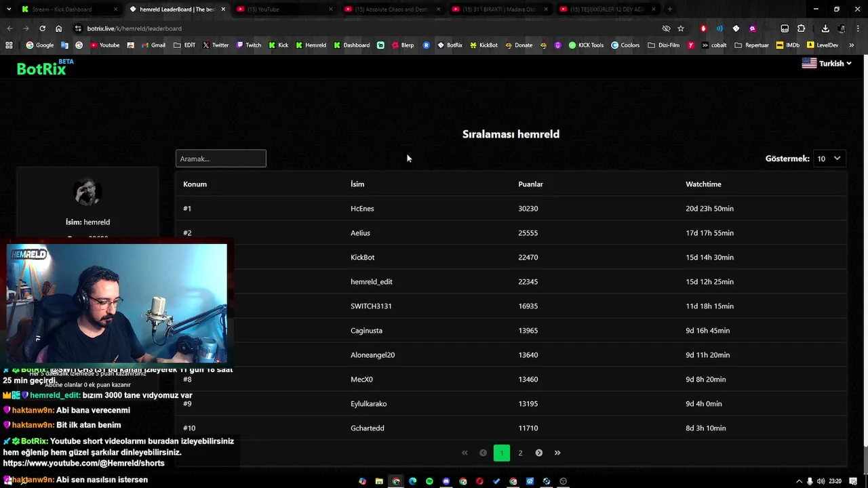Click the Puanlar column header
The height and width of the screenshot is (488, 868).
tap(530, 184)
